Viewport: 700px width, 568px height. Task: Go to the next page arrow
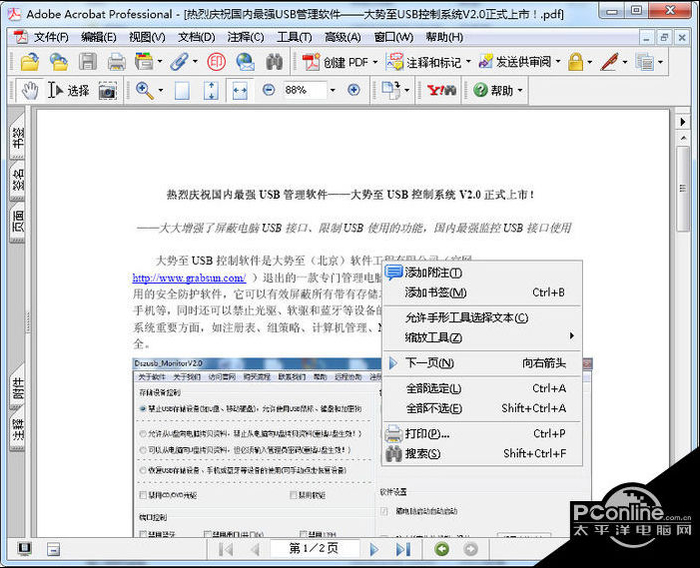point(374,549)
